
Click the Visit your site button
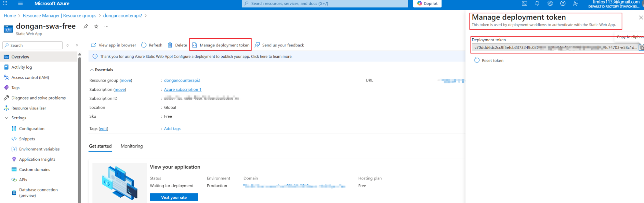174,197
